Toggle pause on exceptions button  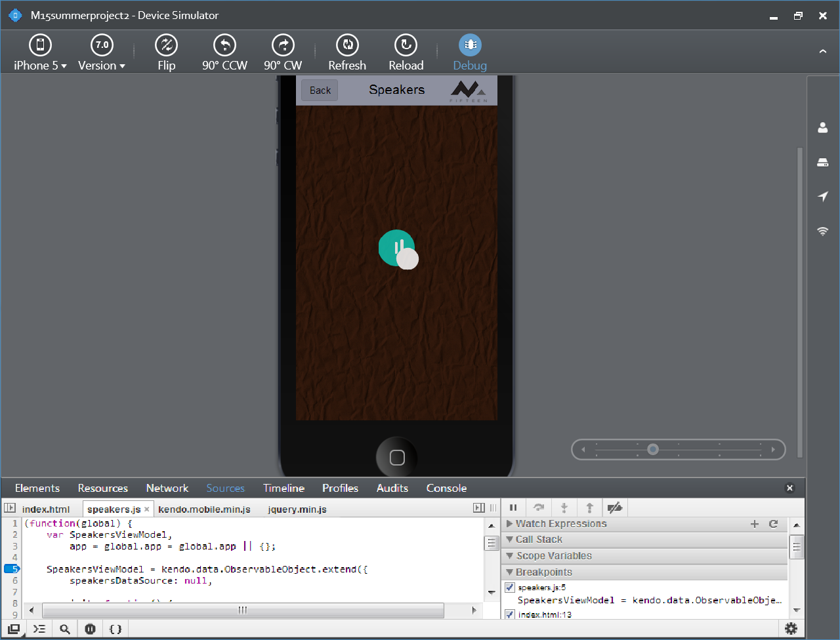[91, 629]
